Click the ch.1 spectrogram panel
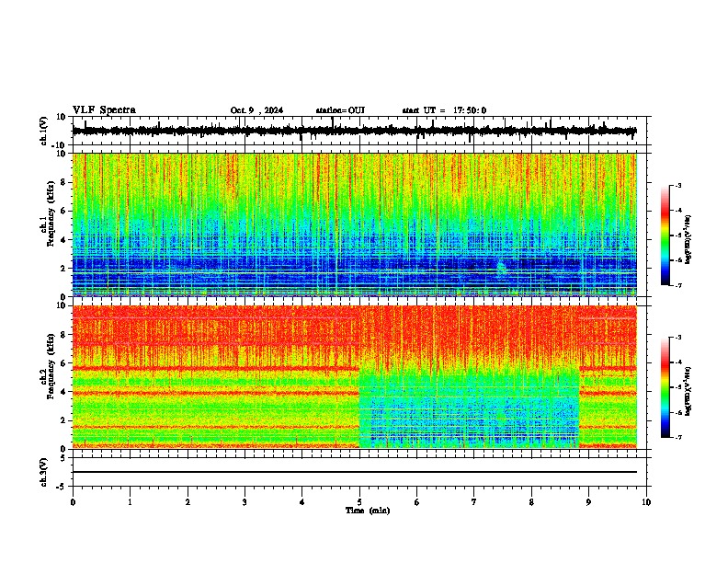728x563 pixels. pyautogui.click(x=354, y=224)
